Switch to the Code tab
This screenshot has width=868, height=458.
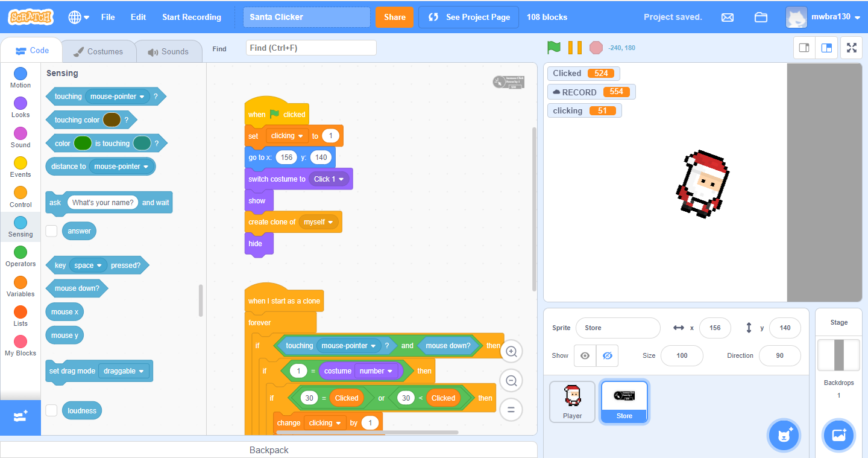coord(33,51)
